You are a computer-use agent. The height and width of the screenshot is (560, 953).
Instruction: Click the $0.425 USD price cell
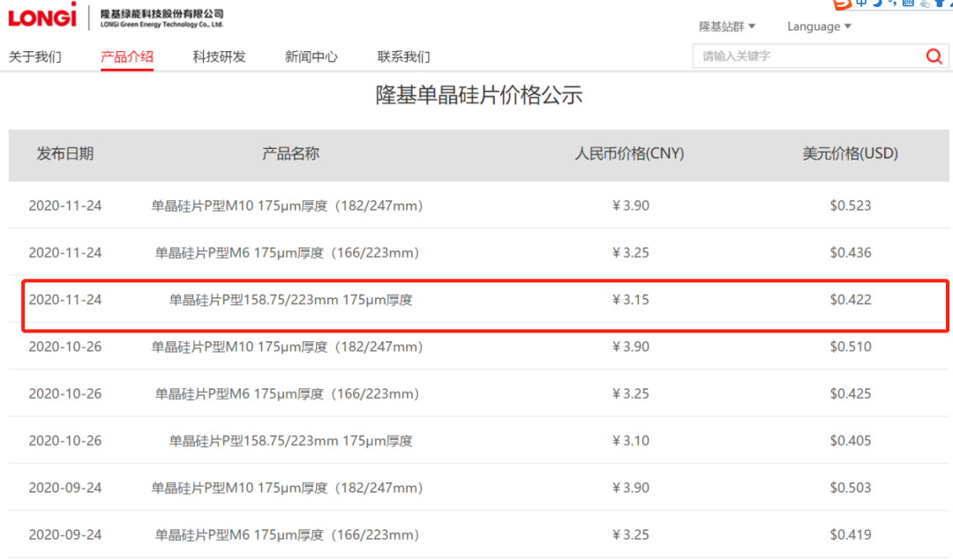click(x=851, y=393)
